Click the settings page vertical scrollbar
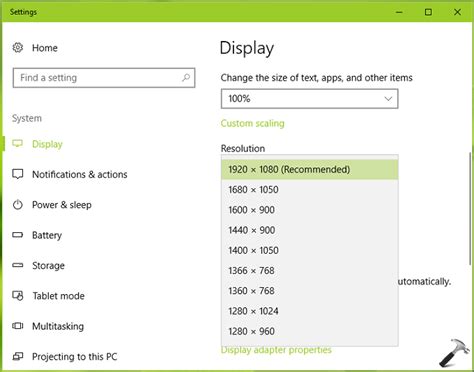This screenshot has height=372, width=474. [x=471, y=208]
